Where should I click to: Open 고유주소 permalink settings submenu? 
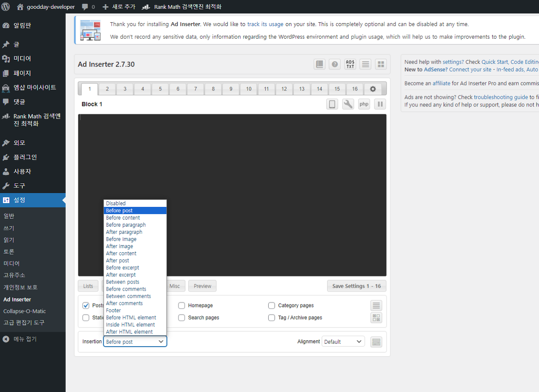[14, 275]
